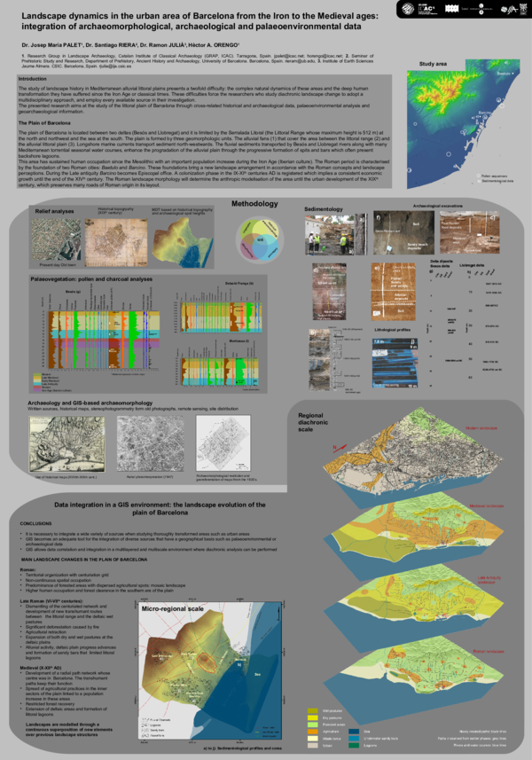Open the aerial photointerpretation 1947 image
The height and width of the screenshot is (760, 532).
[x=150, y=443]
